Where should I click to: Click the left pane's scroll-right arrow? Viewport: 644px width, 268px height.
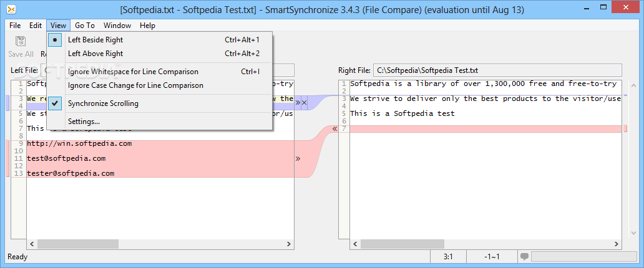[x=290, y=244]
